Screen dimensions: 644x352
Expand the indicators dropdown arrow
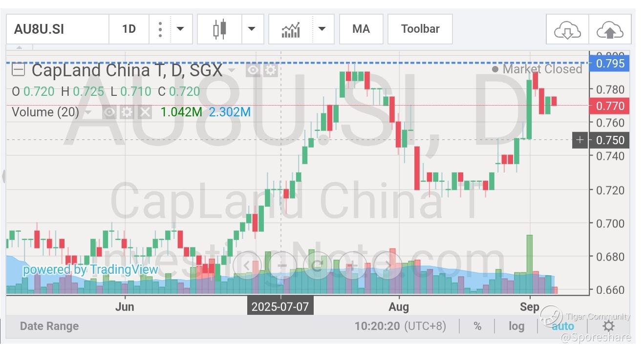(x=322, y=29)
